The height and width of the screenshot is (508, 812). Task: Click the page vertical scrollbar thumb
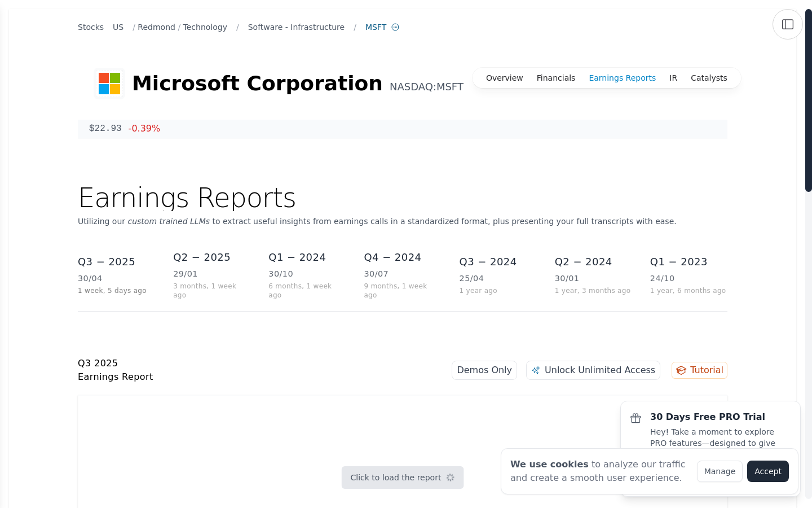click(809, 100)
